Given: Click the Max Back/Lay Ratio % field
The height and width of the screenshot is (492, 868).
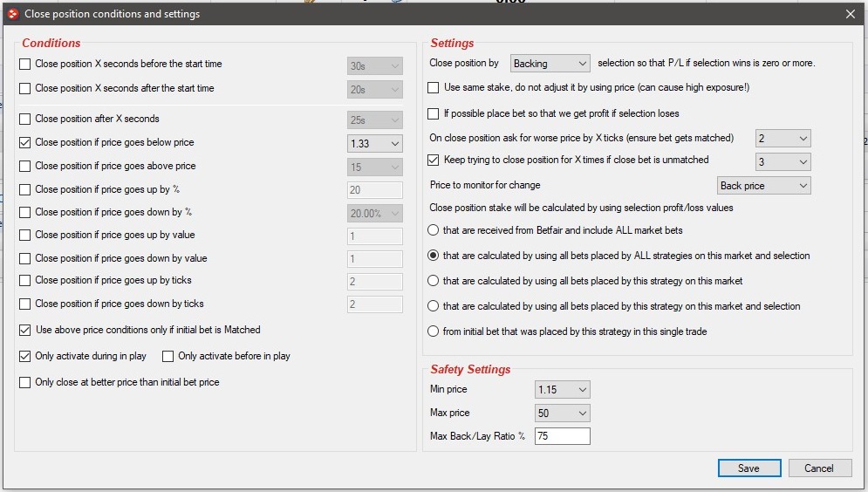Looking at the screenshot, I should tap(563, 436).
